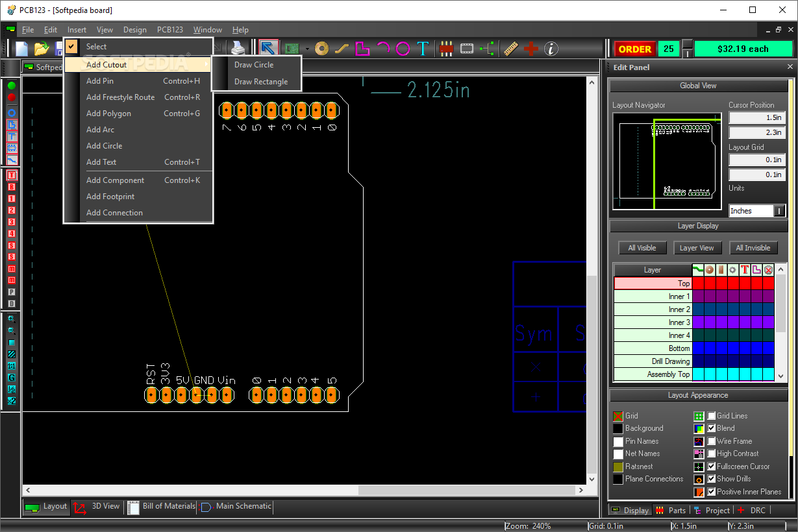Uncheck the Show Drills checkbox
This screenshot has height=532, width=798.
712,479
